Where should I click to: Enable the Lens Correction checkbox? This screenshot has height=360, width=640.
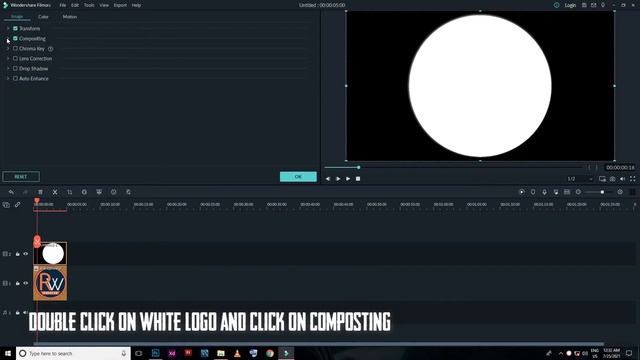15,58
